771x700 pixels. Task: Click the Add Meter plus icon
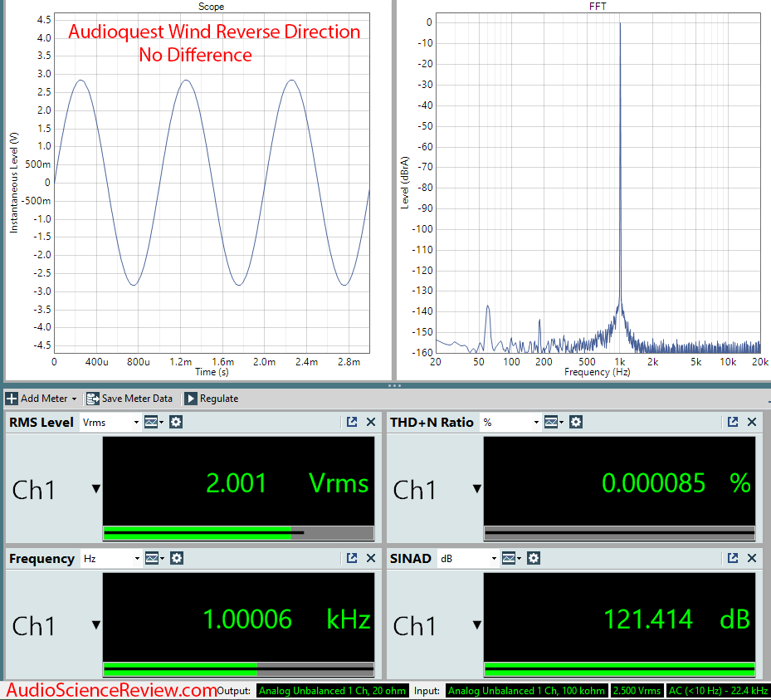(12, 399)
